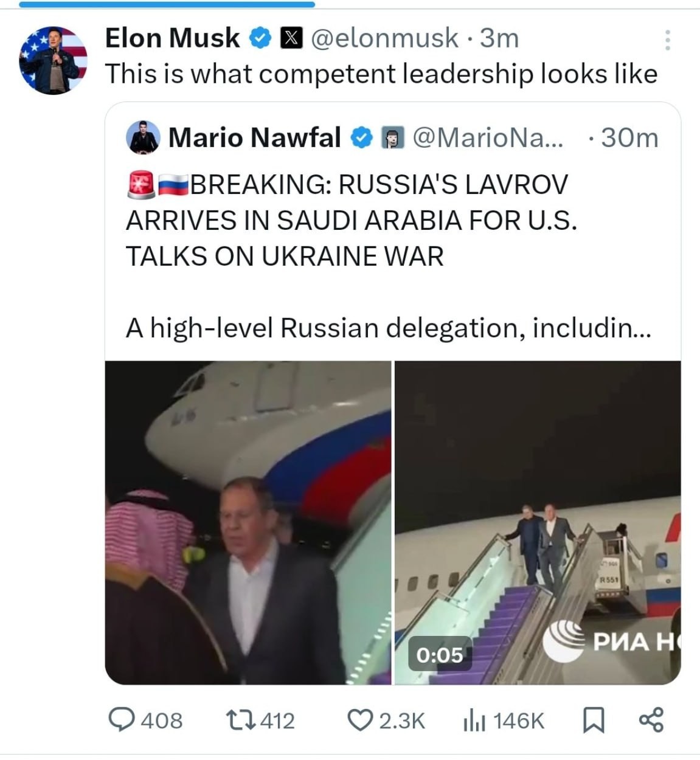This screenshot has height=760, width=700.
Task: Click Mario Nawfal's verified checkmark
Action: click(x=361, y=138)
